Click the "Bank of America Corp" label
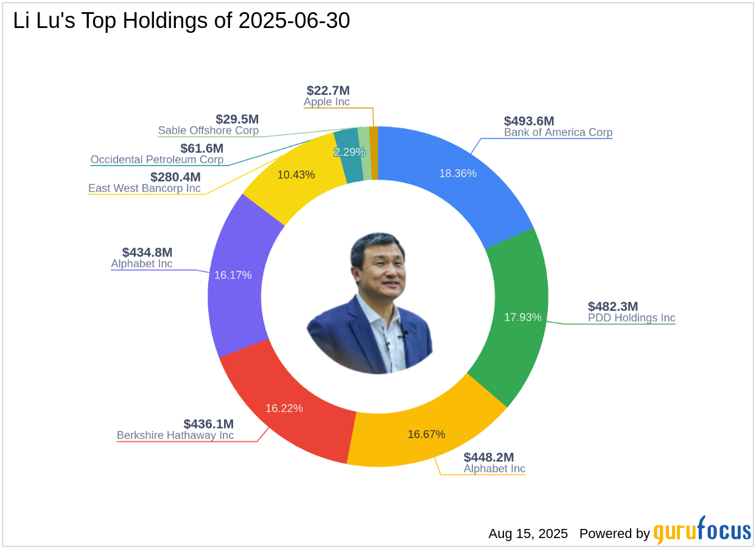Image resolution: width=756 pixels, height=549 pixels. coord(558,132)
